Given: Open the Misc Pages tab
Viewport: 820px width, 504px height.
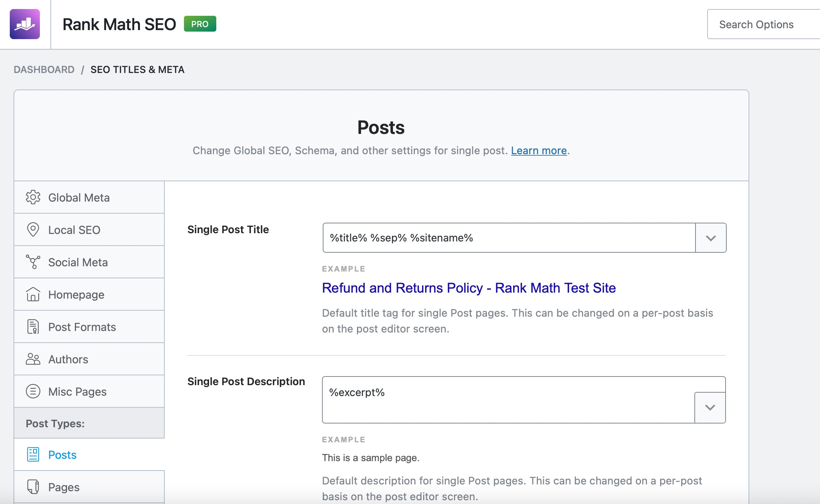Looking at the screenshot, I should pyautogui.click(x=89, y=392).
